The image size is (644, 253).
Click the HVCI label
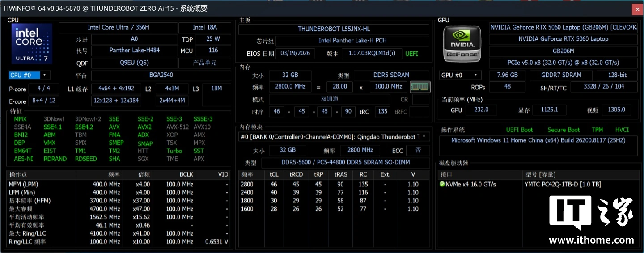coord(622,130)
